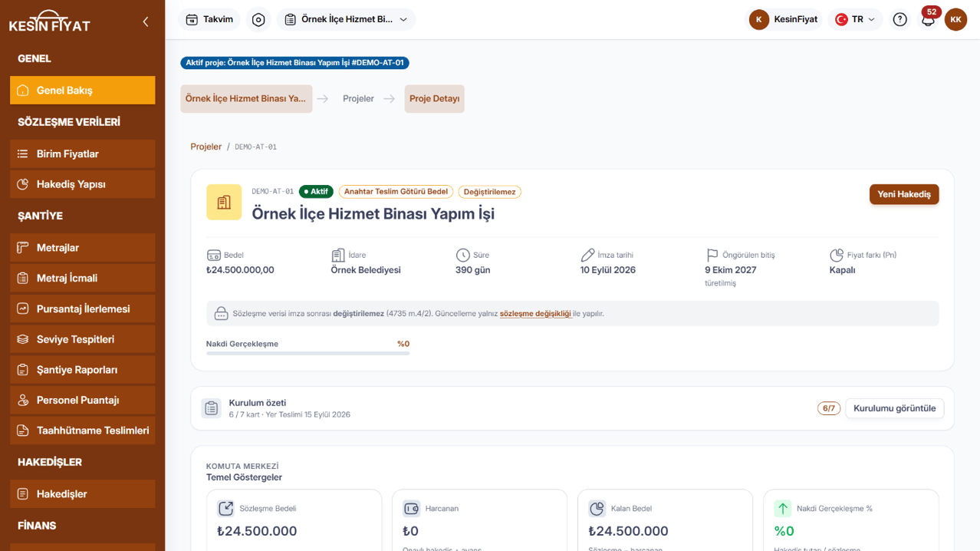Click the Nakdi Gerçekleşme up-arrow icon
Viewport: 980px width, 551px height.
pos(783,508)
